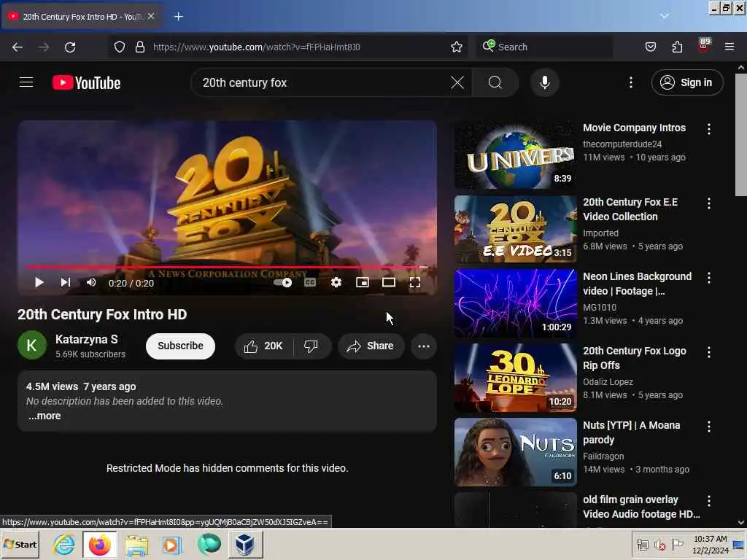Open tracking protection shield icon
747x560 pixels.
(x=120, y=47)
